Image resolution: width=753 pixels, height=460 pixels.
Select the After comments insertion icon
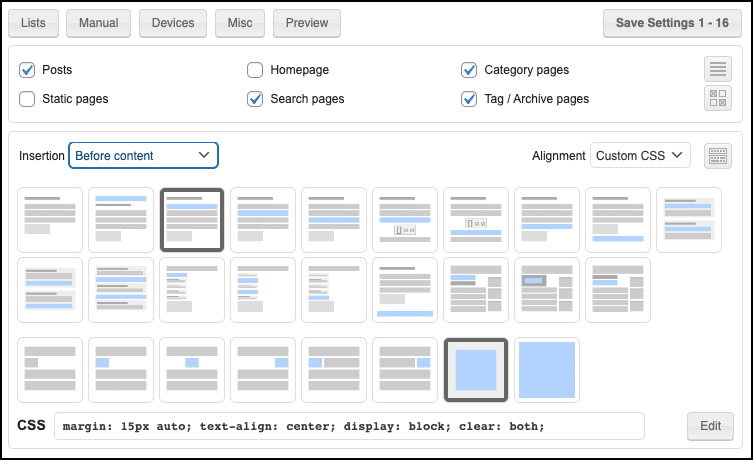[334, 290]
